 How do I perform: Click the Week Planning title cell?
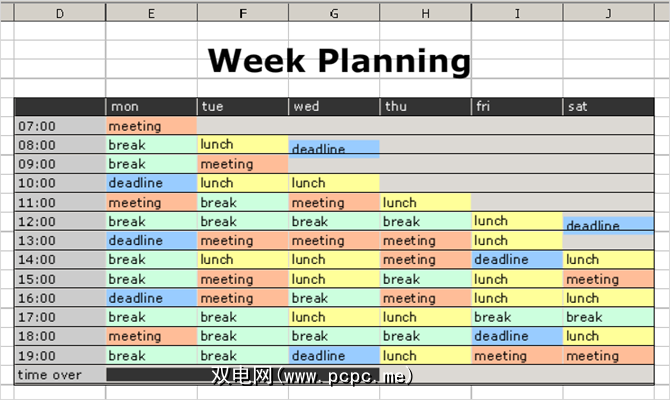339,62
